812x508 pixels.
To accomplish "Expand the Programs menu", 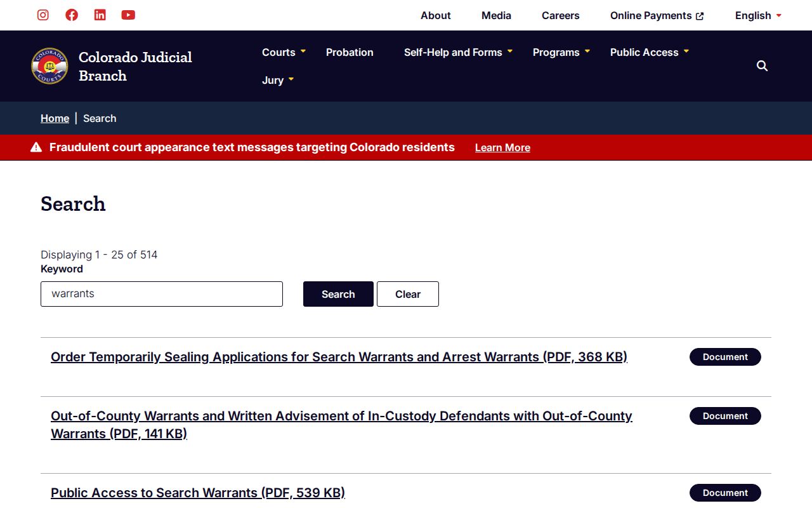I will [561, 52].
